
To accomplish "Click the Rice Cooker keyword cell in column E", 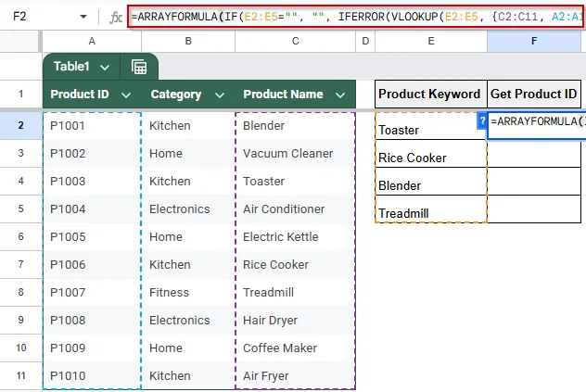I will (431, 154).
